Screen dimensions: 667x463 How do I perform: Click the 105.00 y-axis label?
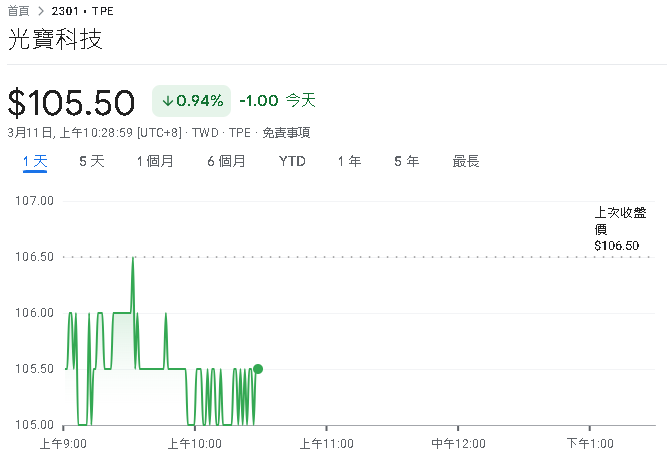click(x=34, y=425)
